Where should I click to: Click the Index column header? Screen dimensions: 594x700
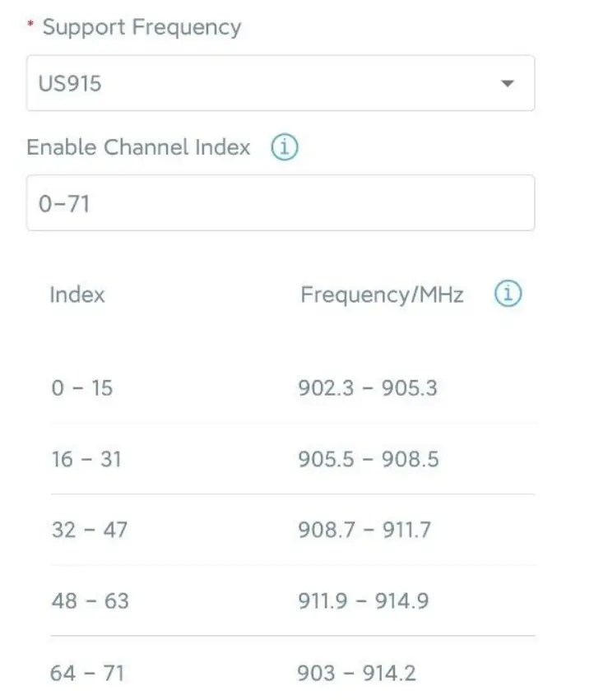77,294
